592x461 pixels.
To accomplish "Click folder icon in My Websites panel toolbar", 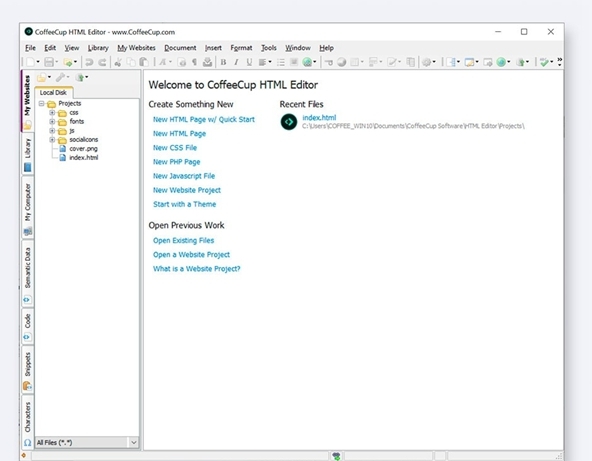I will (42, 77).
